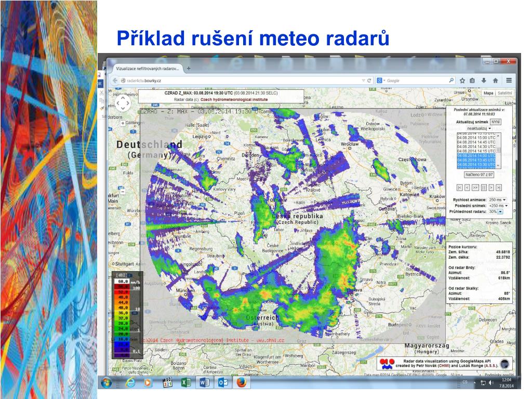Switch to Firefox in the taskbar
The width and height of the screenshot is (532, 399).
[x=242, y=383]
